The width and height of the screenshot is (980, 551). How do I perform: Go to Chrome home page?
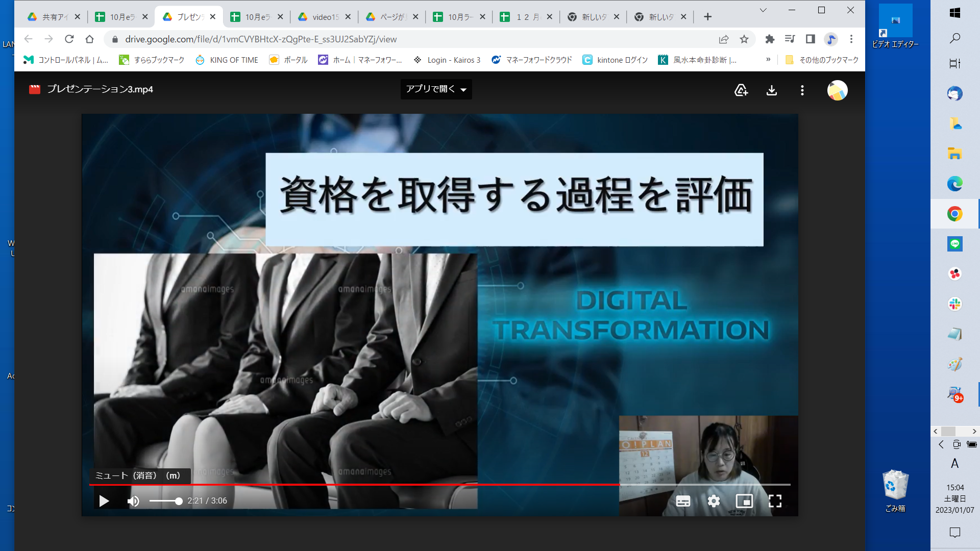[x=90, y=39]
